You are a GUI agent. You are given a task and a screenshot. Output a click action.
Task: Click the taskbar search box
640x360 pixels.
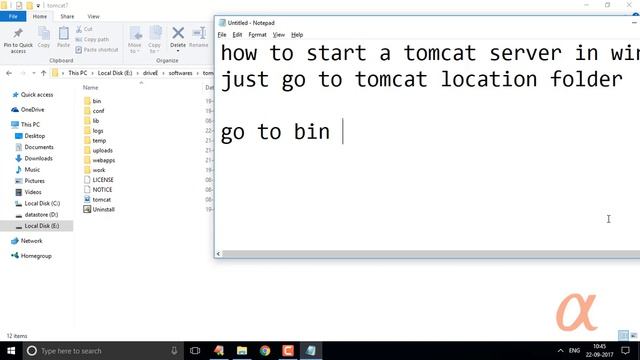pos(102,351)
